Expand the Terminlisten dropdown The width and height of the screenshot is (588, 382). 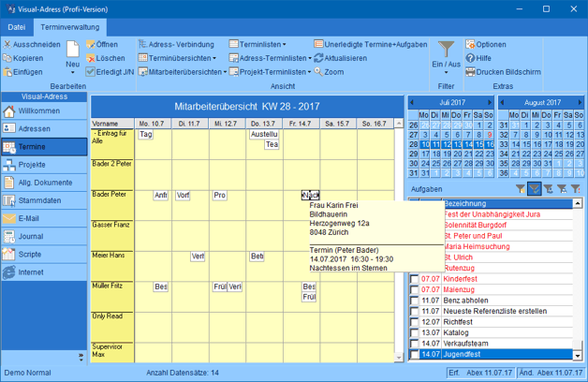(285, 45)
